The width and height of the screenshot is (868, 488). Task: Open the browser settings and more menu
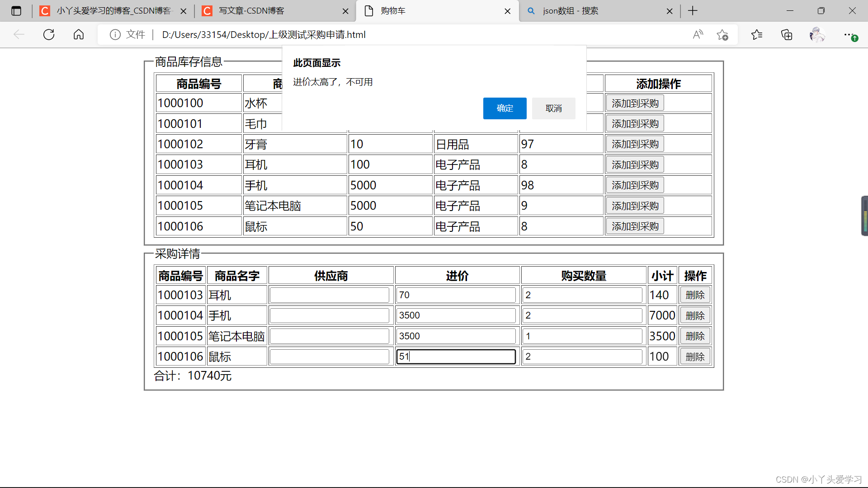(x=850, y=35)
